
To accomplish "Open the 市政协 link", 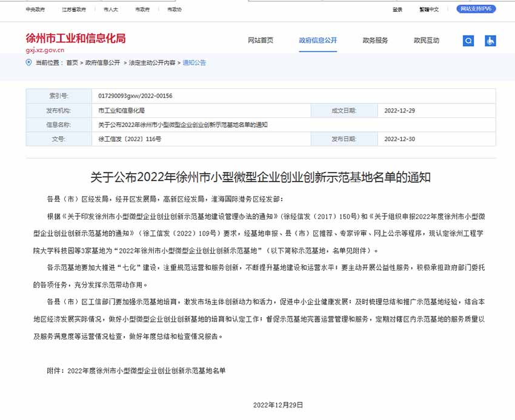I will [174, 10].
